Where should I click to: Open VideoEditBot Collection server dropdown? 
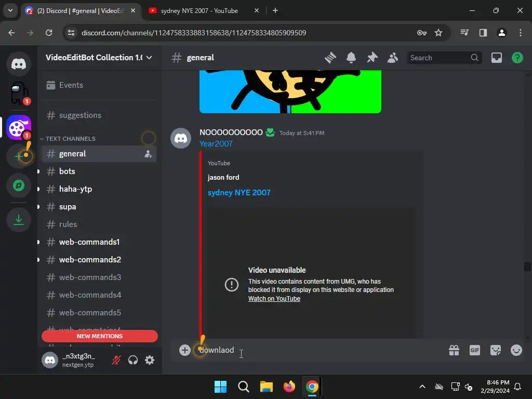(x=99, y=57)
